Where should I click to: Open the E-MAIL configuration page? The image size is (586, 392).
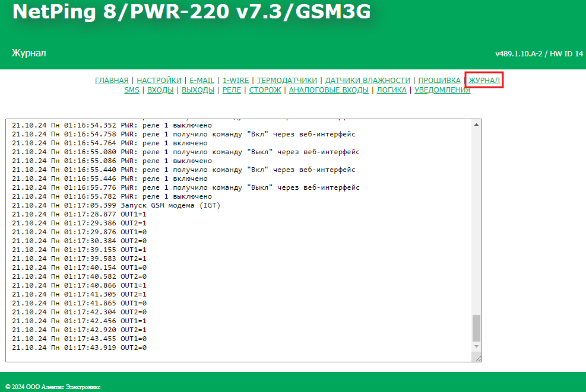point(202,80)
